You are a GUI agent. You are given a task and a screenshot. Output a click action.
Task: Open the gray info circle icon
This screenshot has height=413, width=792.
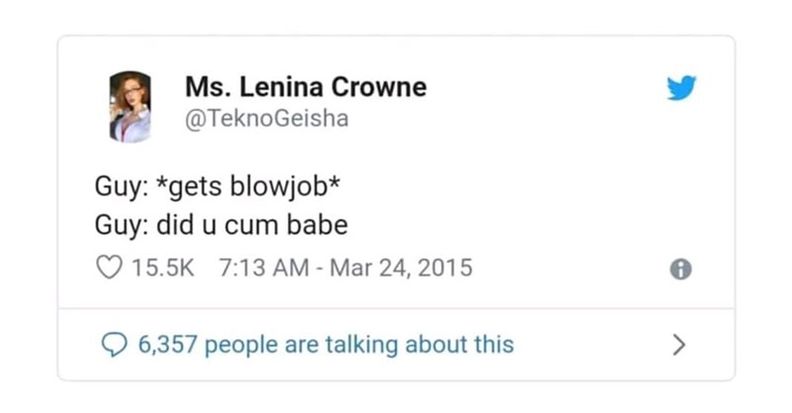680,269
